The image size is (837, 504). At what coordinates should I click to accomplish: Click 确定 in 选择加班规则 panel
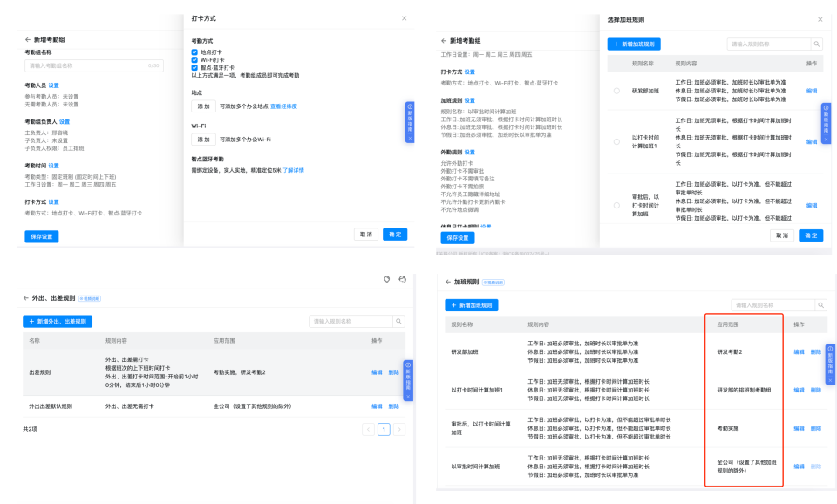[811, 235]
